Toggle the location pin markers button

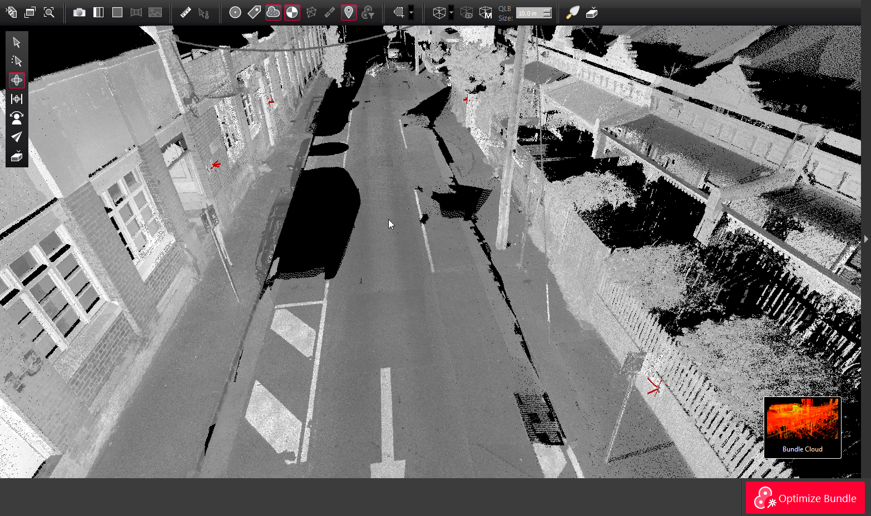[x=349, y=13]
